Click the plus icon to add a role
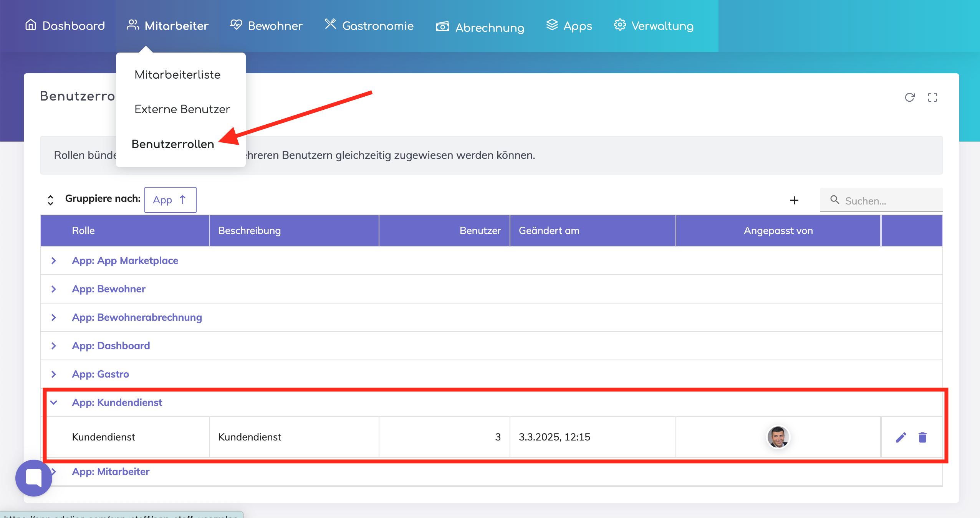The width and height of the screenshot is (980, 518). (794, 200)
